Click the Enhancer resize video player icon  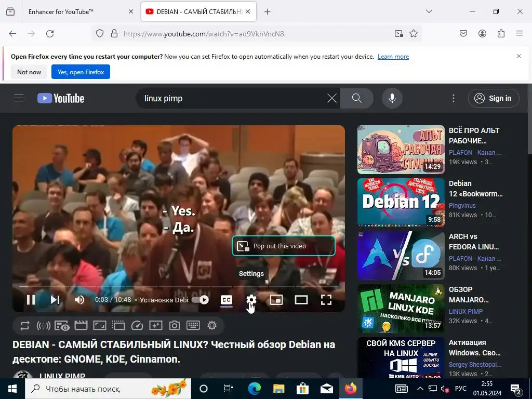click(99, 326)
